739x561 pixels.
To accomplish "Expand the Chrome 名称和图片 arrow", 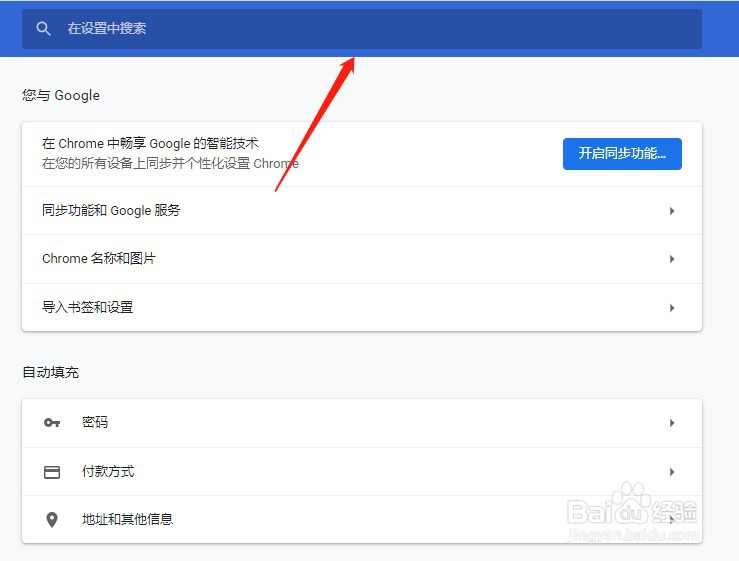I will point(672,259).
